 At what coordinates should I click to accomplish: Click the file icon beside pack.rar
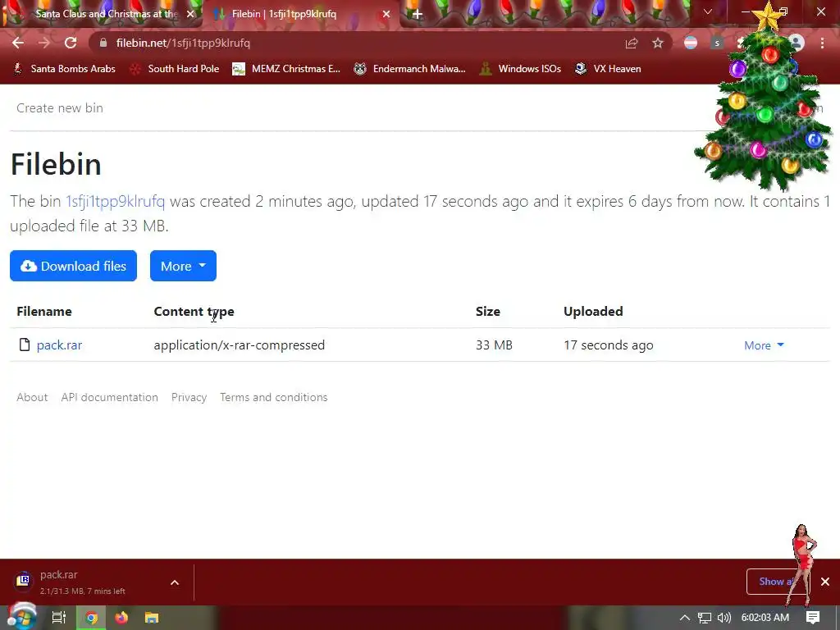pos(24,345)
